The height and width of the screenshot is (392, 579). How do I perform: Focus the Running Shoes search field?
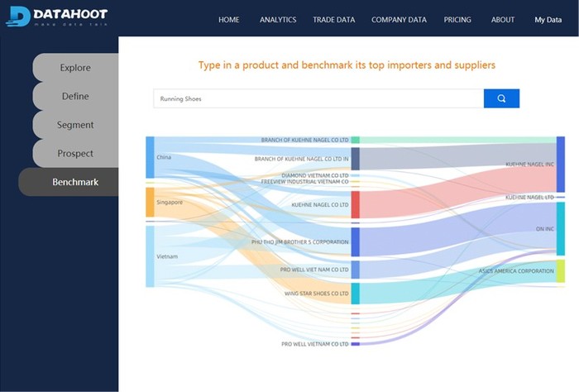[318, 98]
